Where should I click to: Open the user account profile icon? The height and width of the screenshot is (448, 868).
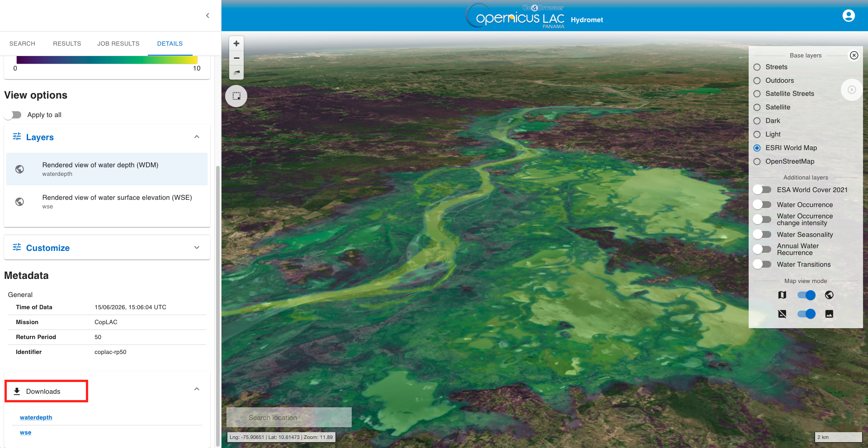coord(849,16)
